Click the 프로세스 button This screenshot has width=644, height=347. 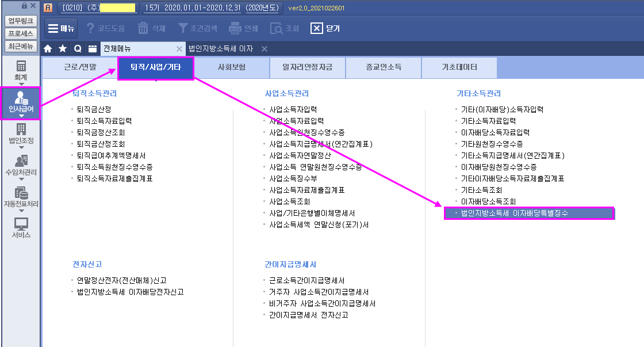click(x=21, y=33)
